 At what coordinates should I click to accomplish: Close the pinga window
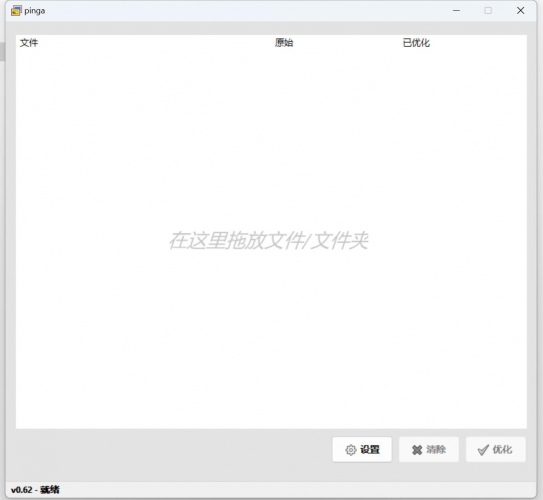click(520, 11)
